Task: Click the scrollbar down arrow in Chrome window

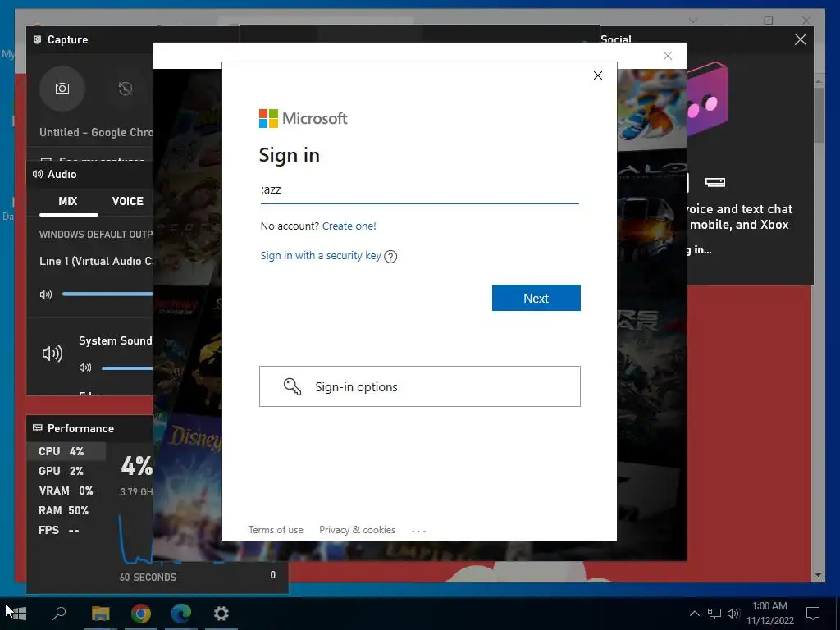Action: (818, 575)
